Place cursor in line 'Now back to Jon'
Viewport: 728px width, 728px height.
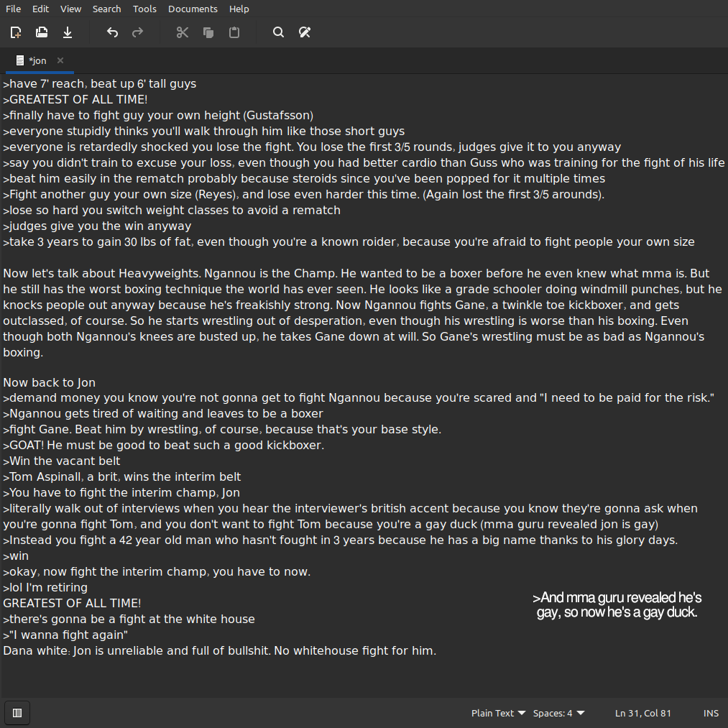pyautogui.click(x=49, y=382)
